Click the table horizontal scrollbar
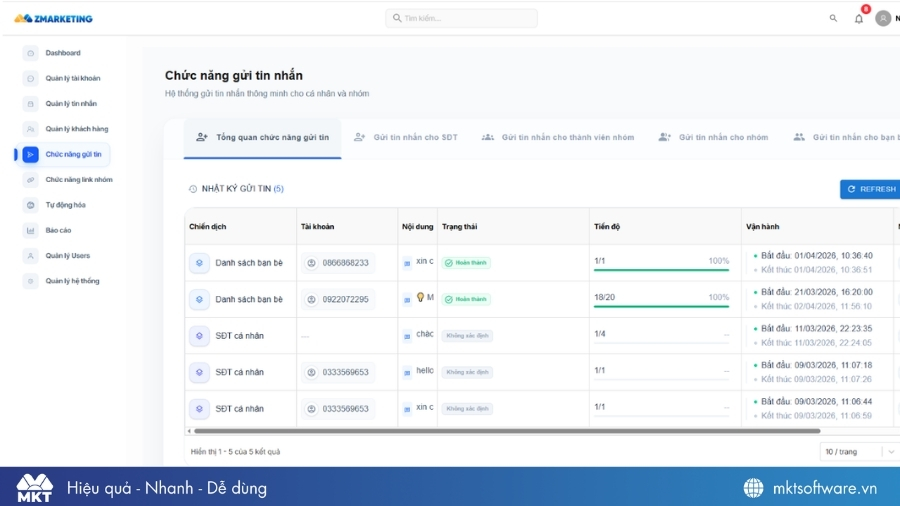 (520, 431)
